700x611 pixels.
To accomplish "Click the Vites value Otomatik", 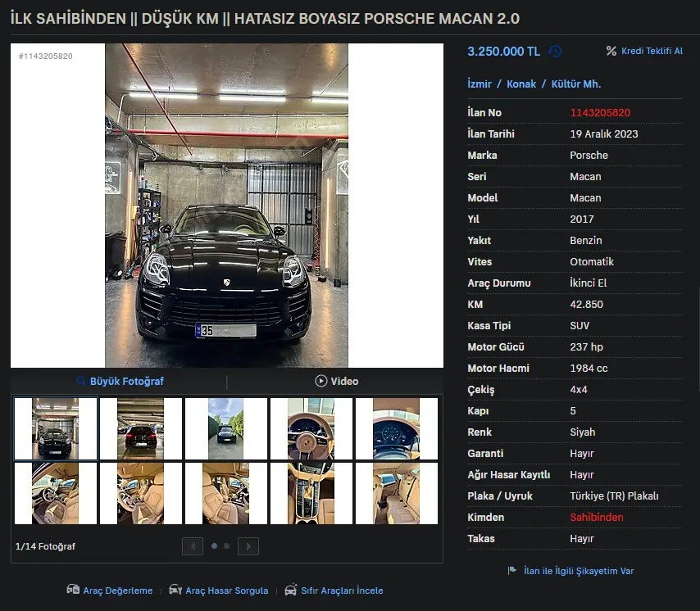I will click(592, 262).
